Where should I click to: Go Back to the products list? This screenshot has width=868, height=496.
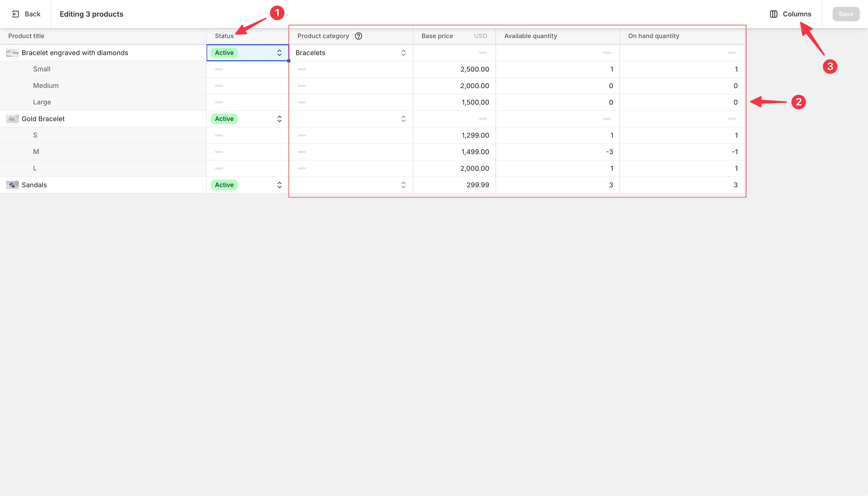pos(26,14)
